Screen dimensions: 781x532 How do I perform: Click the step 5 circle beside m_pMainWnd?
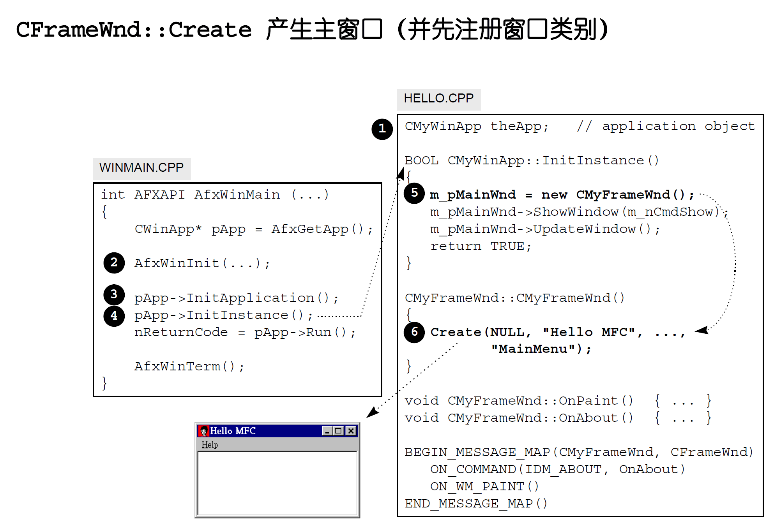click(414, 193)
